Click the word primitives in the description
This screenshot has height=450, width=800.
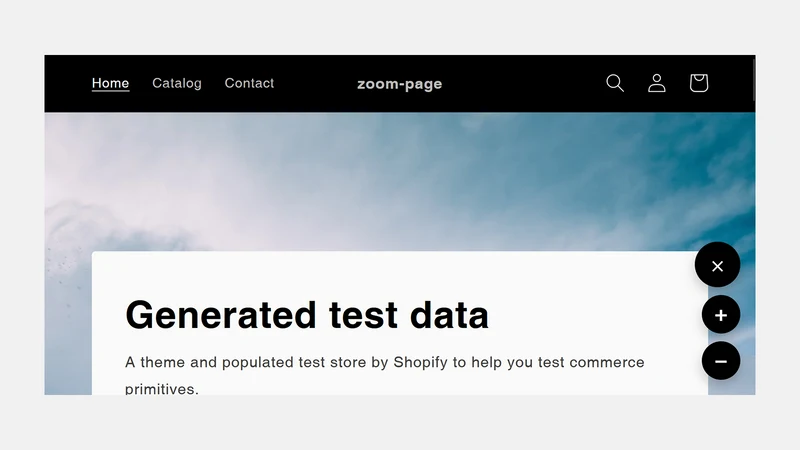pyautogui.click(x=161, y=389)
